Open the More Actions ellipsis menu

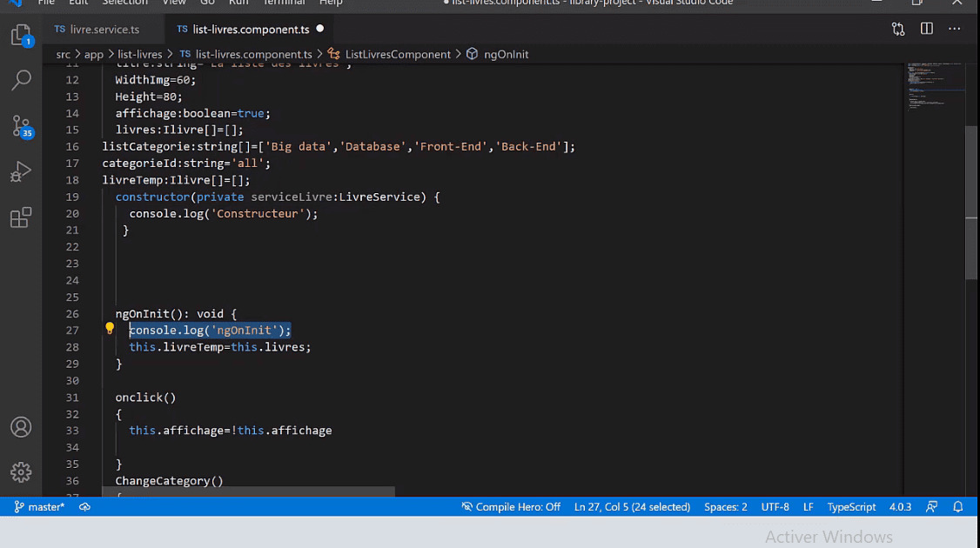coord(955,29)
